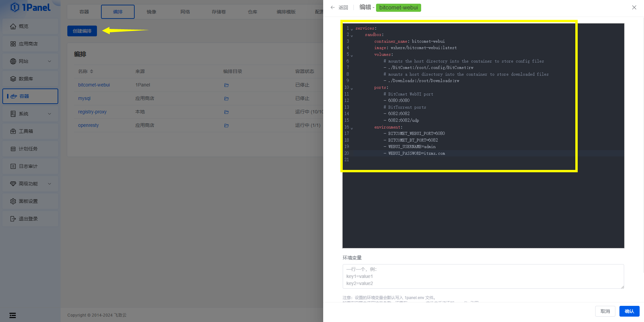The height and width of the screenshot is (322, 644).
Task: Expand the 高级功能 submenu chevron
Action: coord(49,184)
